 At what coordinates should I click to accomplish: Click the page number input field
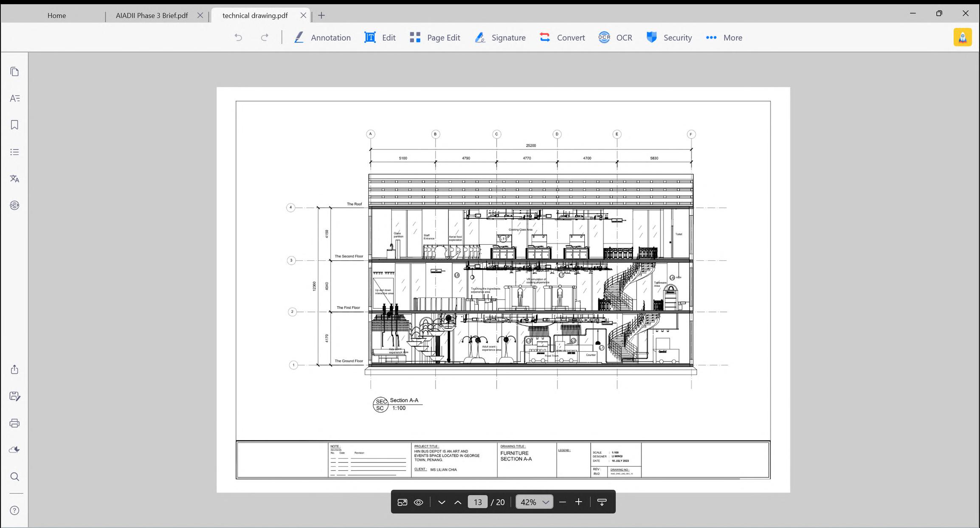[x=478, y=502]
